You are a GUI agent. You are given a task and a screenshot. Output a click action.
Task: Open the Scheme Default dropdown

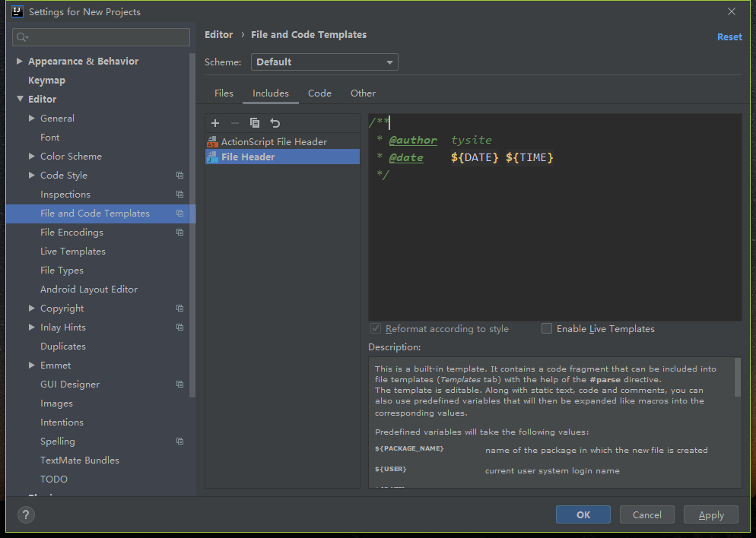tap(325, 62)
